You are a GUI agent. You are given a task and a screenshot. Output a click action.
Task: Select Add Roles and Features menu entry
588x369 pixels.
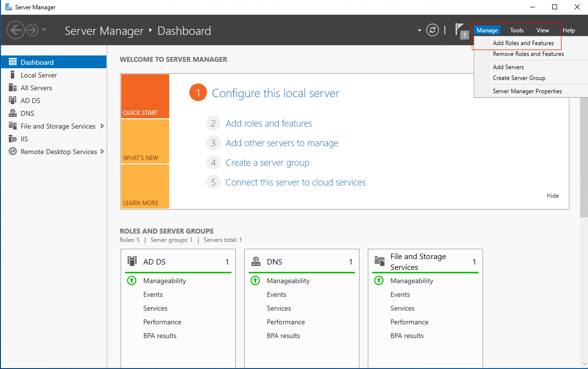(x=523, y=43)
